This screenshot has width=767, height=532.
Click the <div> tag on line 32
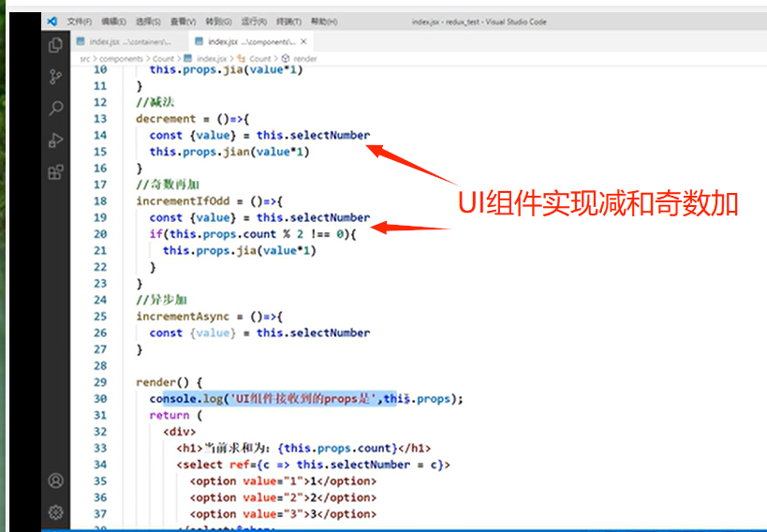180,432
